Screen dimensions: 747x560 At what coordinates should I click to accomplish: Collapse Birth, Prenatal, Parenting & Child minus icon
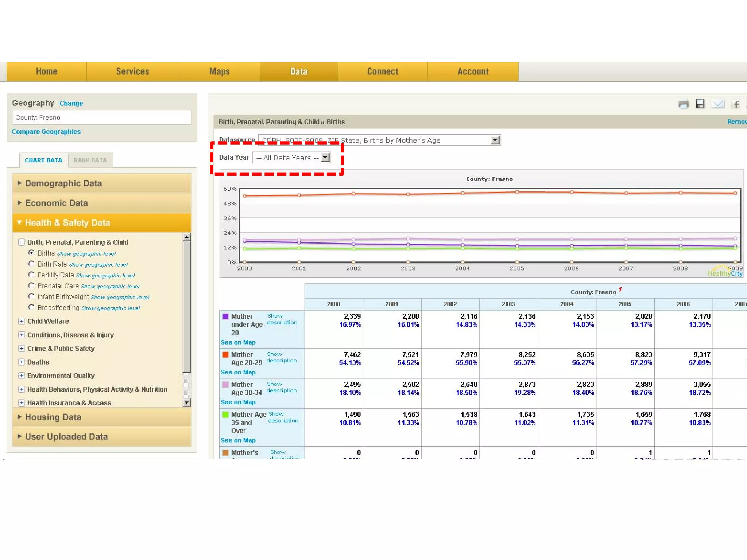pos(22,242)
